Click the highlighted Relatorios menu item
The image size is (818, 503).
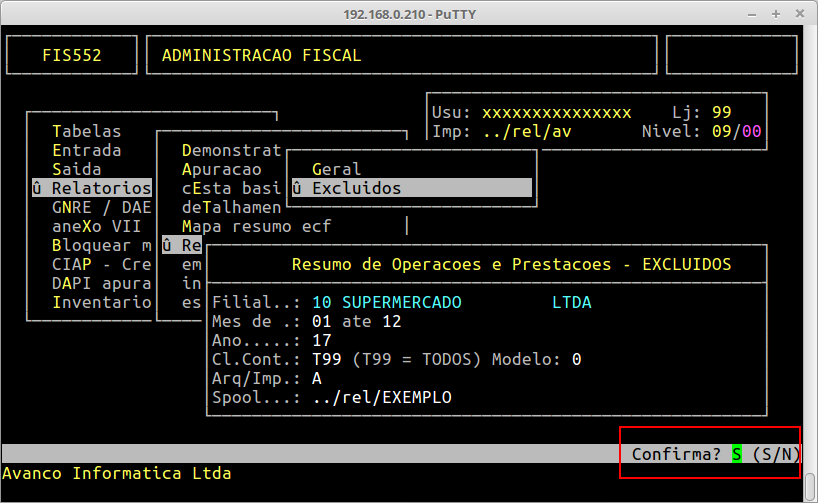(100, 188)
